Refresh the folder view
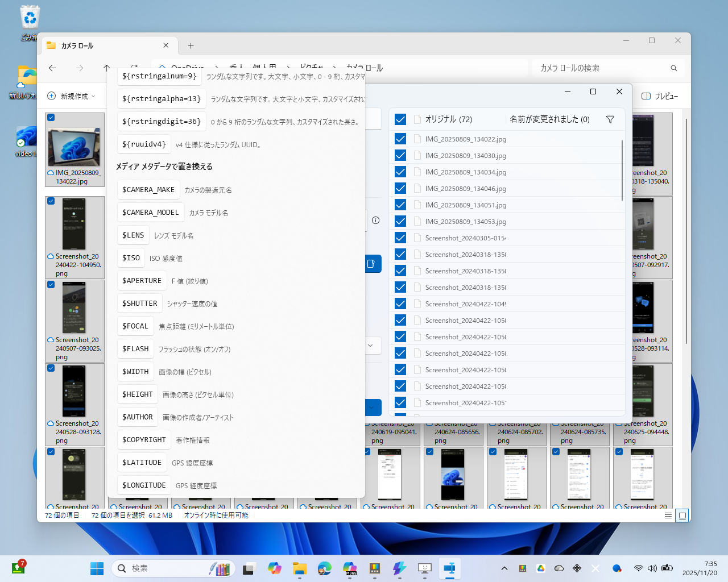728x582 pixels. pos(134,68)
